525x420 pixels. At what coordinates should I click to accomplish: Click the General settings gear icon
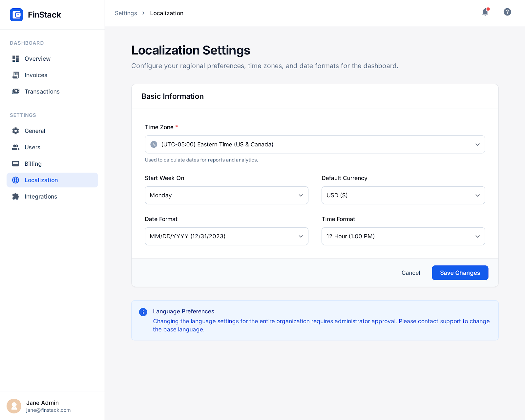15,131
